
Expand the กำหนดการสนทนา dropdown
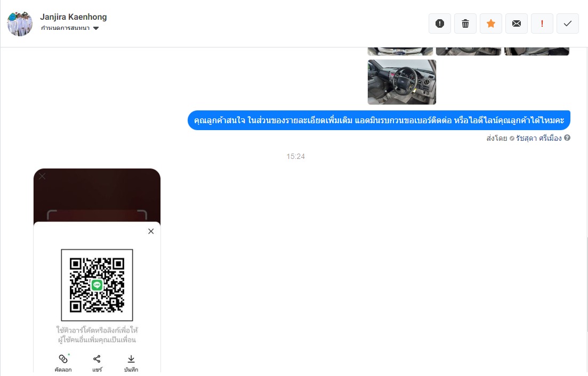70,28
